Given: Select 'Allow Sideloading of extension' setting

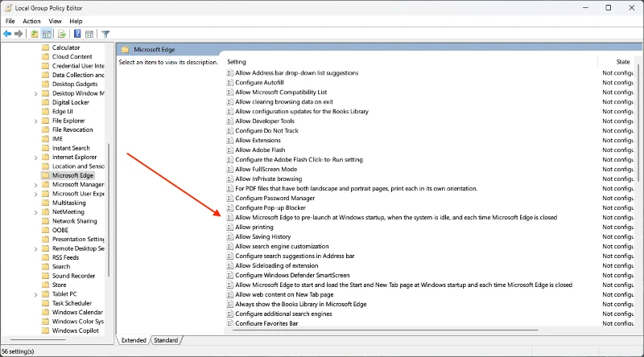Looking at the screenshot, I should point(276,265).
